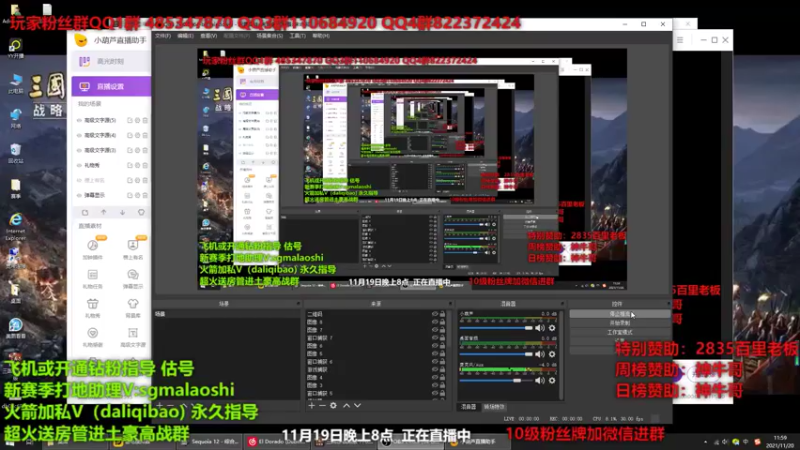Pop out the 混音器 dock panel

click(x=562, y=304)
